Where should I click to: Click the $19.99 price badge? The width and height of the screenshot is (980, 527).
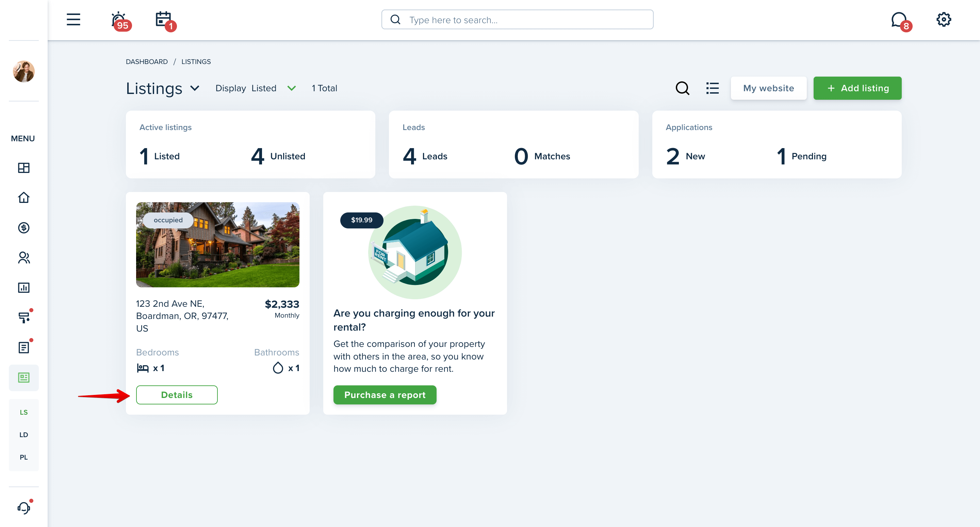pyautogui.click(x=362, y=220)
